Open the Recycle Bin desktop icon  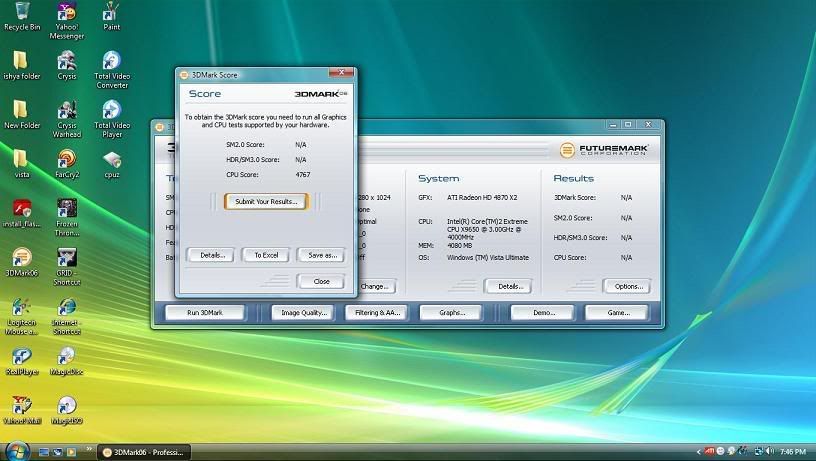click(x=18, y=12)
